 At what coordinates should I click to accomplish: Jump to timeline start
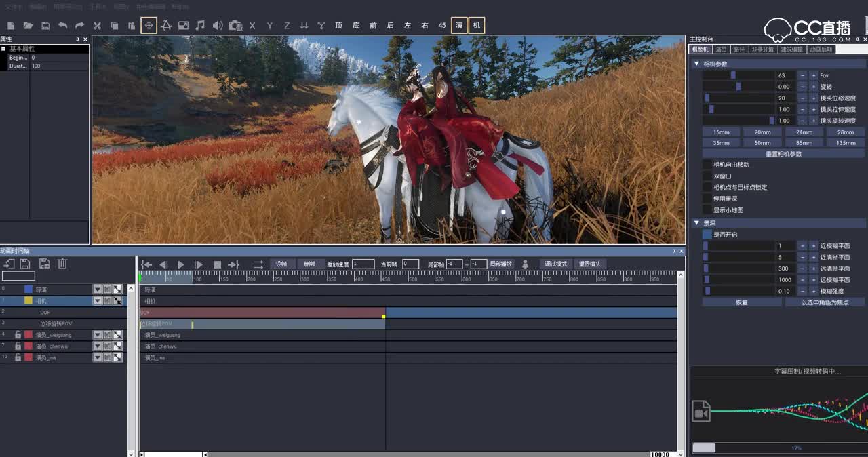coord(146,264)
